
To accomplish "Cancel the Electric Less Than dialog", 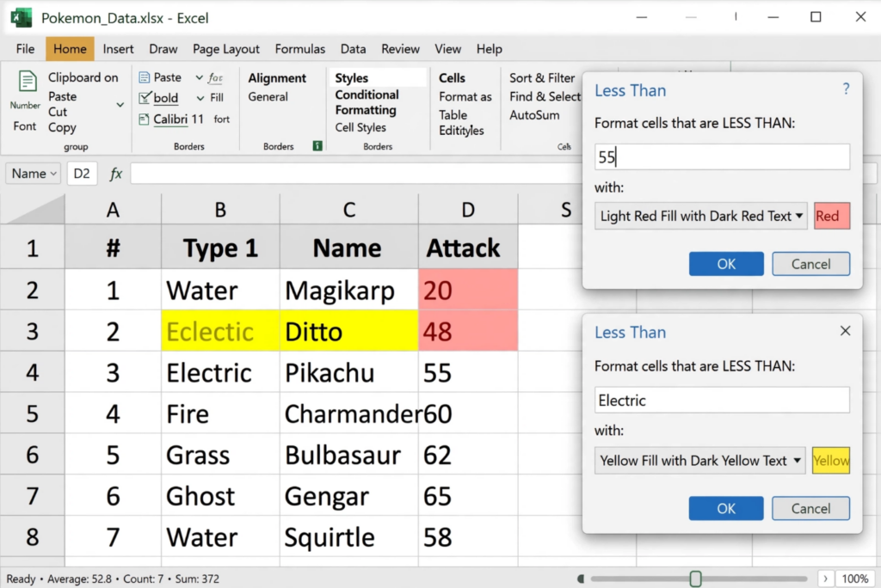I will (x=810, y=508).
